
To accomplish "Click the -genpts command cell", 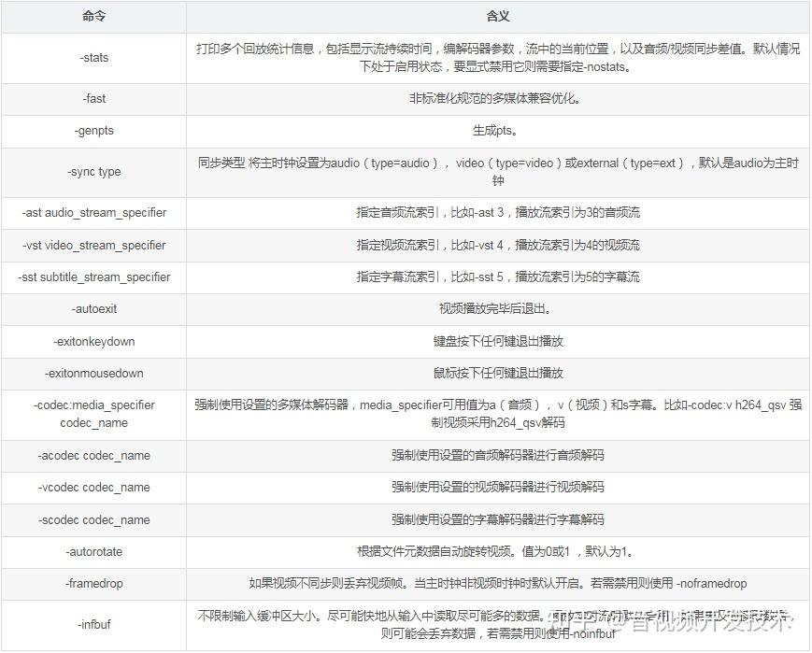I will tap(93, 131).
